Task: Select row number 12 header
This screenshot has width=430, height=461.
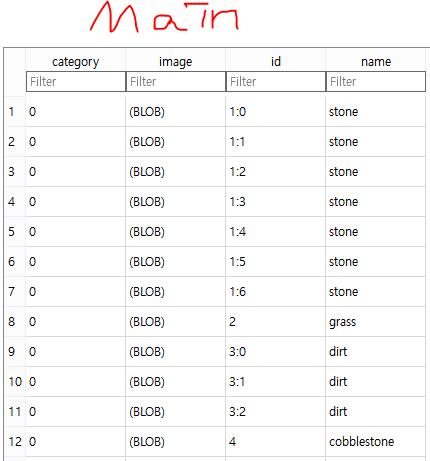Action: point(15,442)
